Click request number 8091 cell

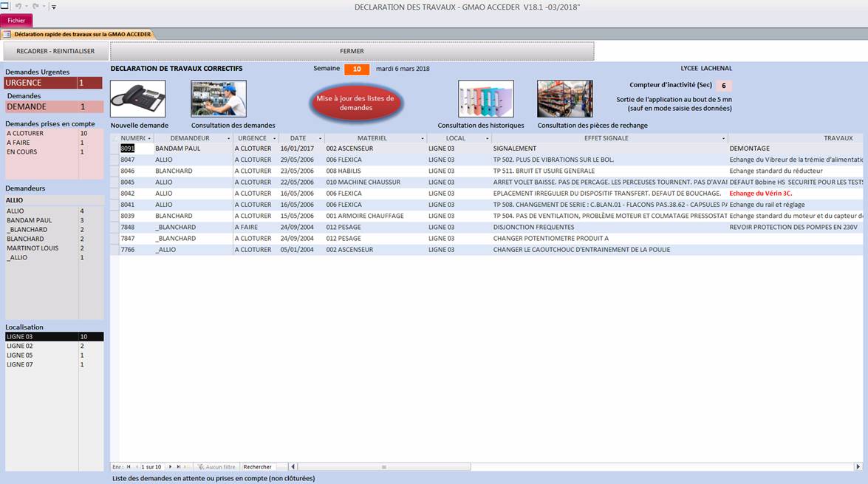(136, 149)
